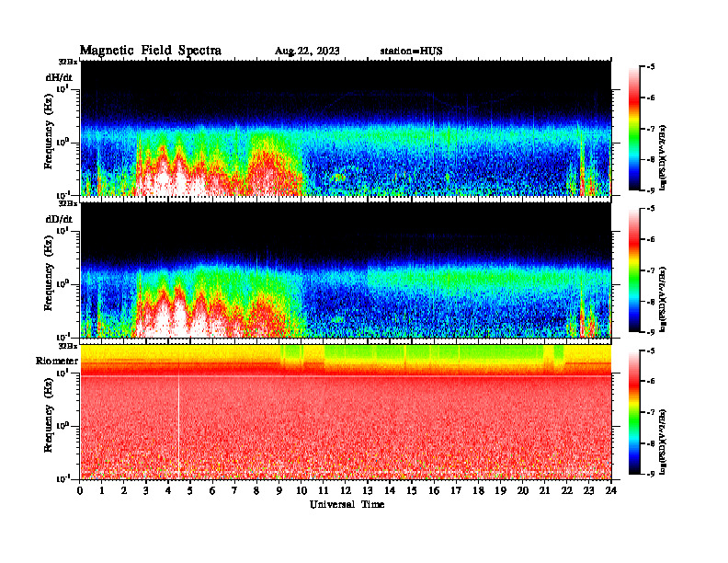Select the date text "Aug.22, 2023"
Image resolution: width=728 pixels, height=563 pixels.
tap(307, 52)
